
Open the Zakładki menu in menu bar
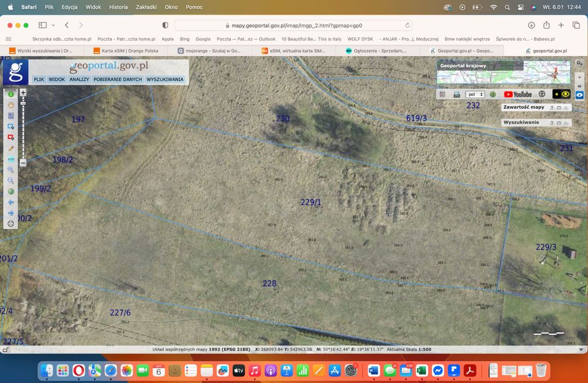(146, 7)
